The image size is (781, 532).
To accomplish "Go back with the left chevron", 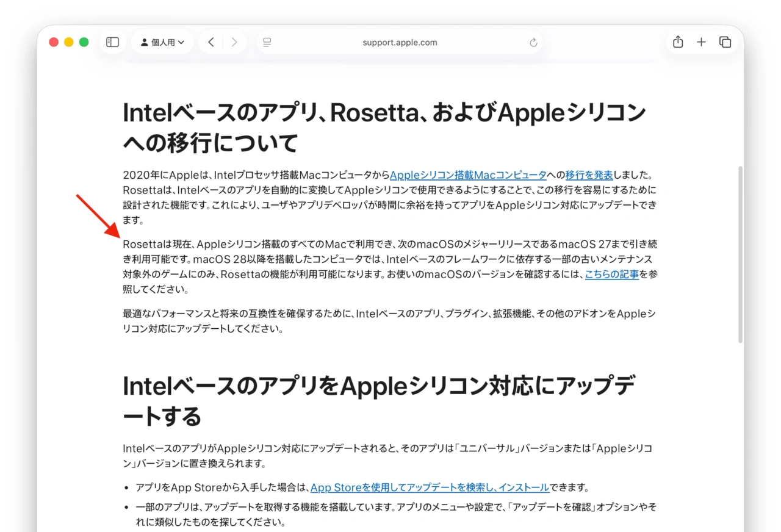I will click(x=211, y=42).
